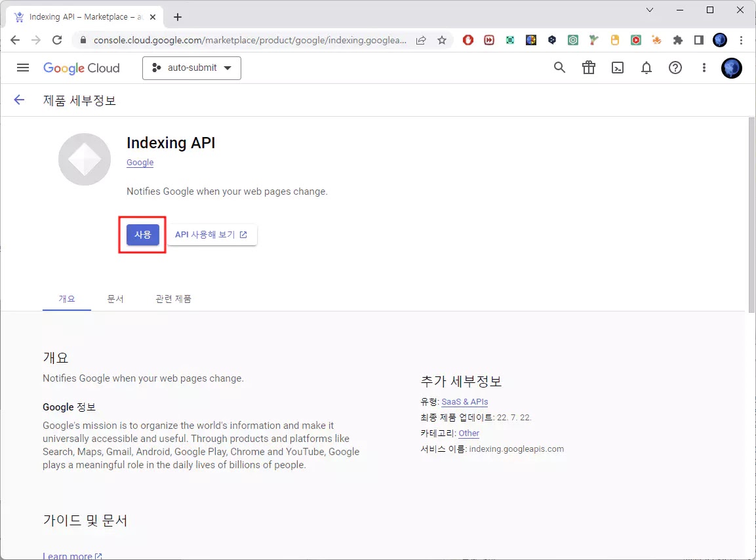Click the service name indexing.googleapis.com text
756x560 pixels.
click(x=517, y=449)
